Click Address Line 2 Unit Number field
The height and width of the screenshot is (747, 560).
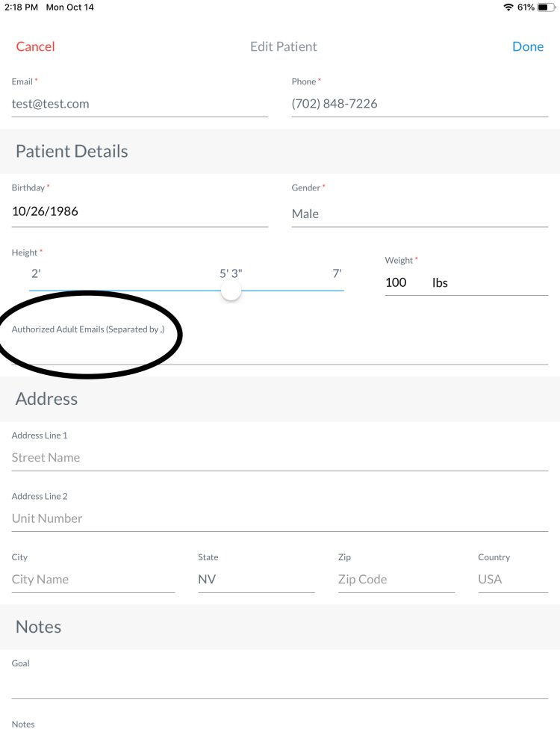pos(279,518)
